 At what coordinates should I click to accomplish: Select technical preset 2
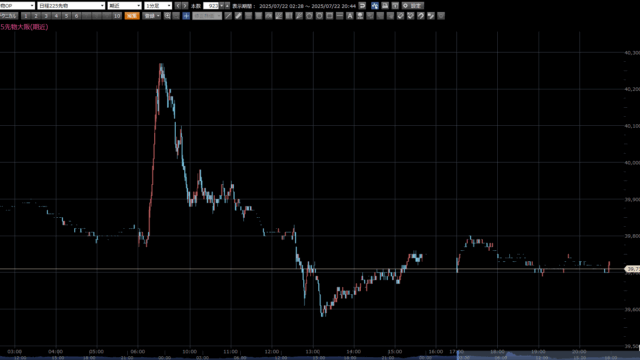point(36,16)
